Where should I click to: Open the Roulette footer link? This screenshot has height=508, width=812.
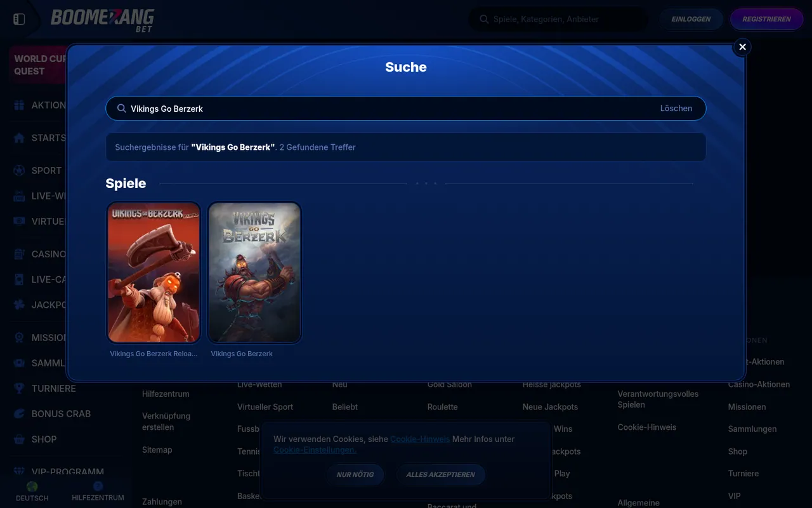pos(442,406)
